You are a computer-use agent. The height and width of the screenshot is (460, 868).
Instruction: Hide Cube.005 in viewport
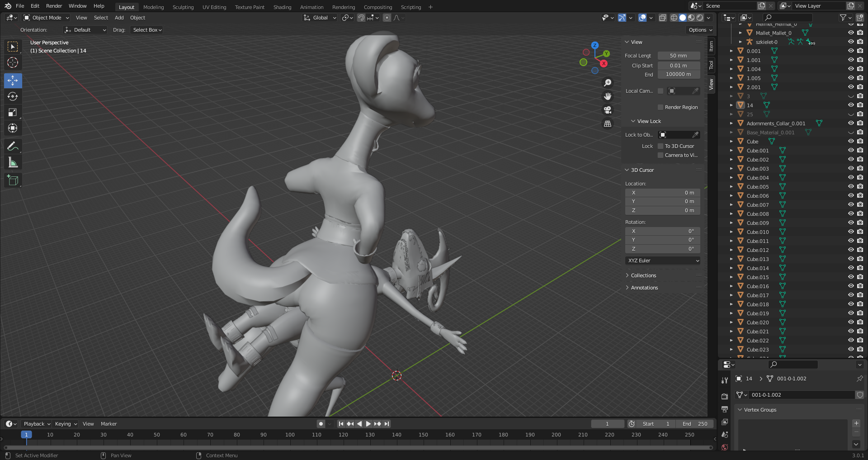click(851, 186)
